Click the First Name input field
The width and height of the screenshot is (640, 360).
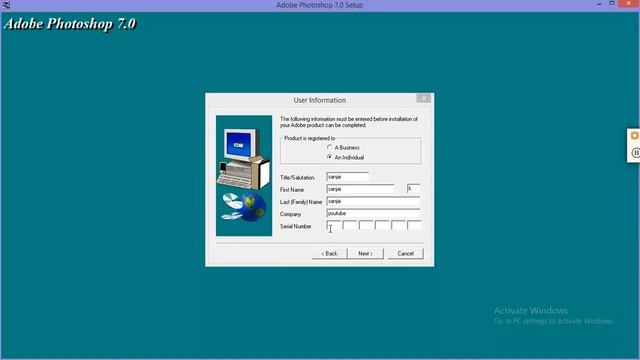(x=360, y=189)
